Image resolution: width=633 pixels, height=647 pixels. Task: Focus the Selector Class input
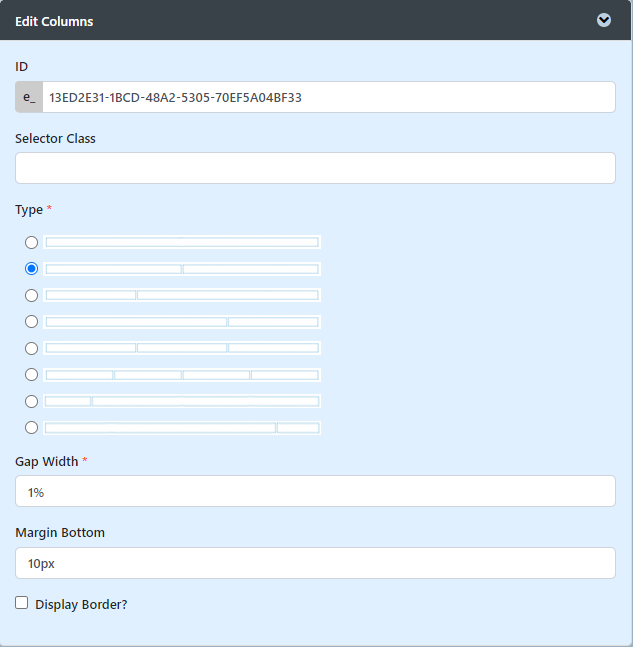click(x=315, y=168)
